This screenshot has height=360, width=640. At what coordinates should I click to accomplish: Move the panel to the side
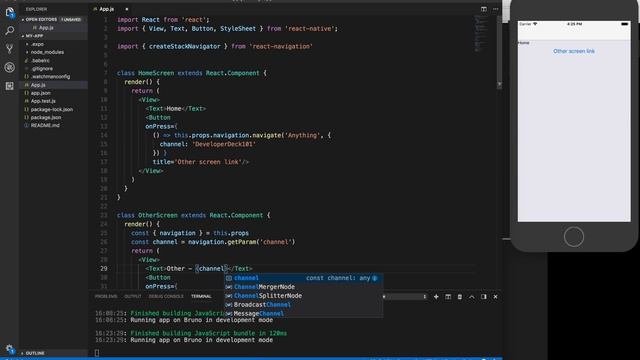click(484, 297)
